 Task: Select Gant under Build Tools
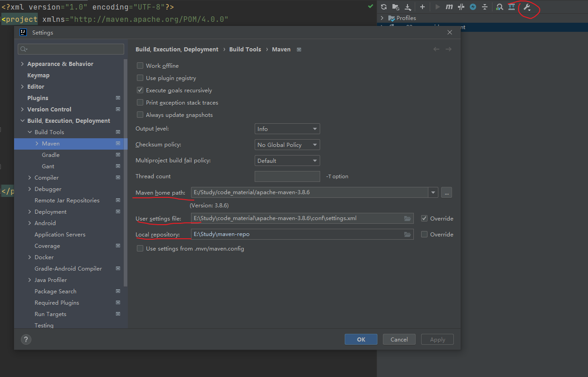tap(48, 166)
